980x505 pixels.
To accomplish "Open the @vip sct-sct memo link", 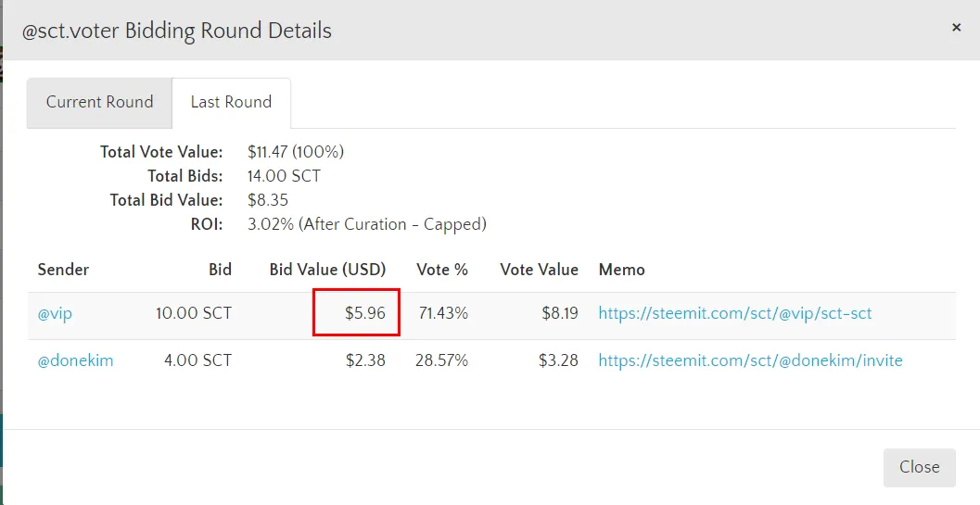I will coord(734,313).
